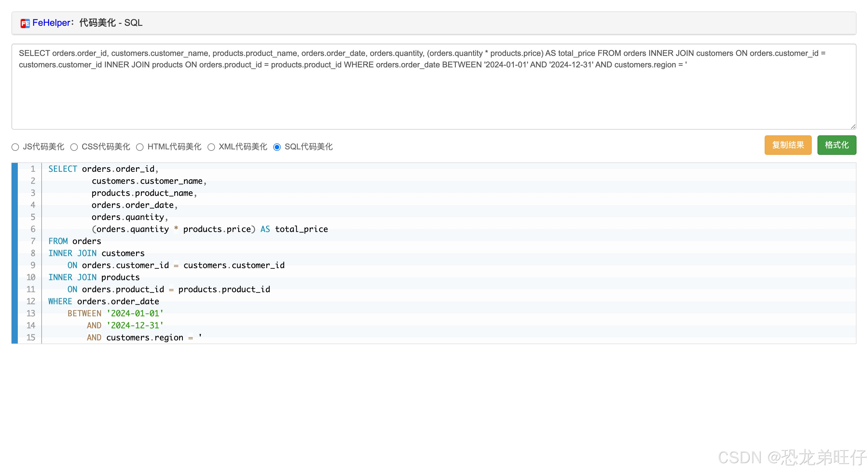Click line number 15 in gutter
Image resolution: width=868 pixels, height=472 pixels.
31,338
